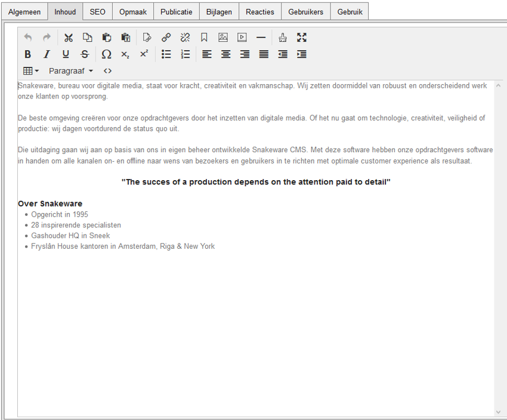The image size is (507, 420).
Task: Open the Publicatie tab
Action: (x=176, y=12)
